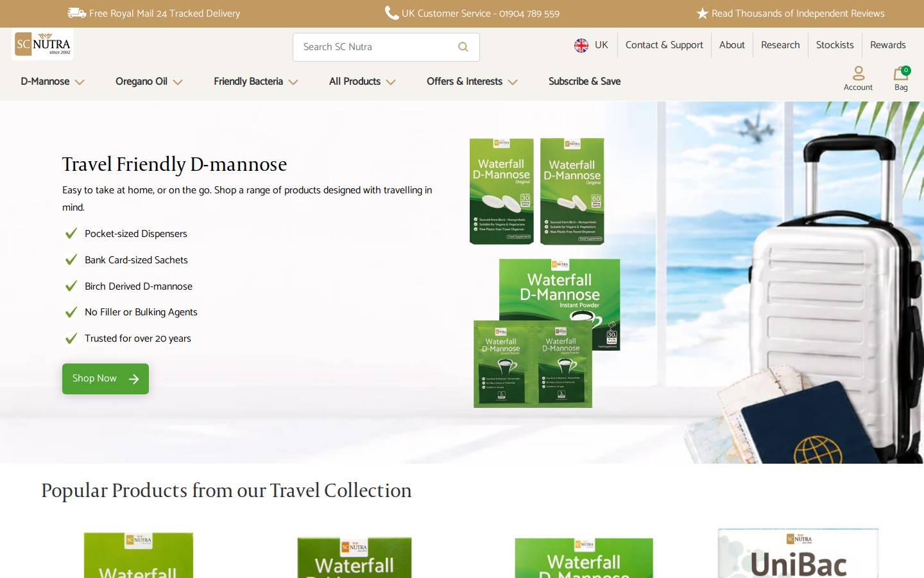Image resolution: width=924 pixels, height=578 pixels.
Task: Open the UniBac product thumbnail
Action: click(x=798, y=553)
